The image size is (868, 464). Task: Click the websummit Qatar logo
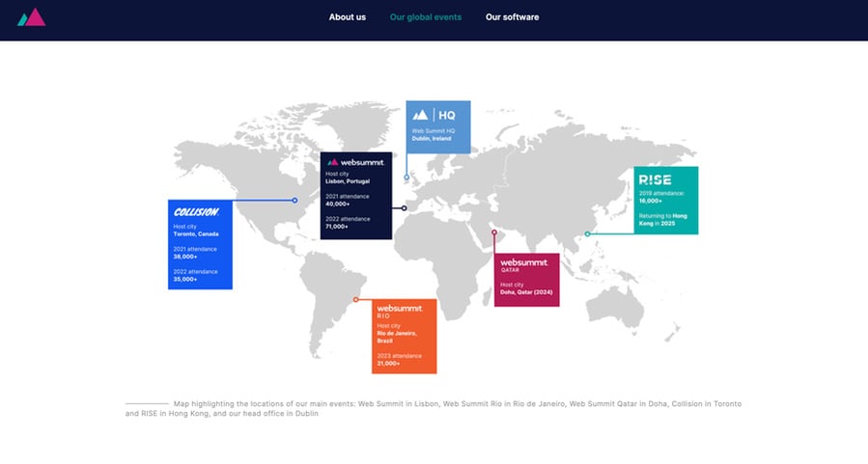(523, 265)
